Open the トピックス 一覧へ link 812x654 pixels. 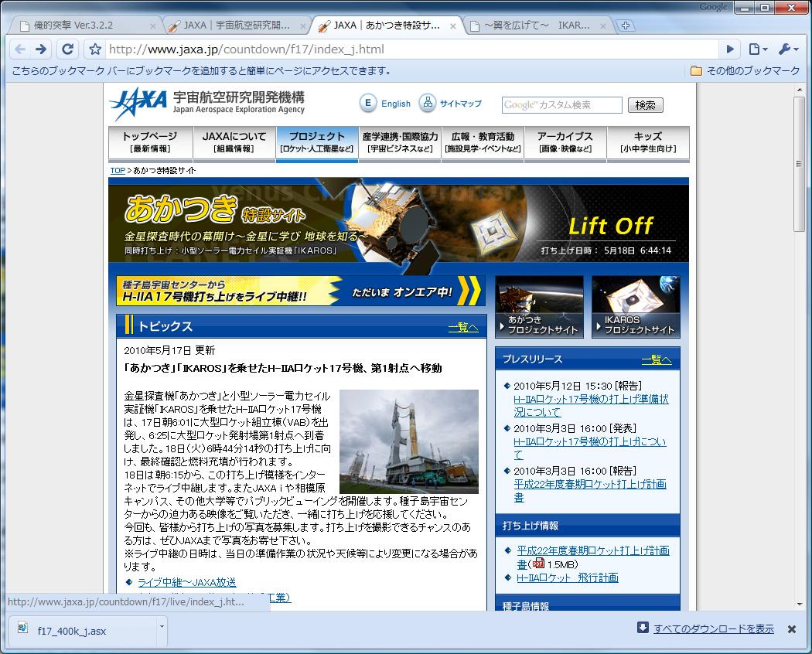(463, 327)
